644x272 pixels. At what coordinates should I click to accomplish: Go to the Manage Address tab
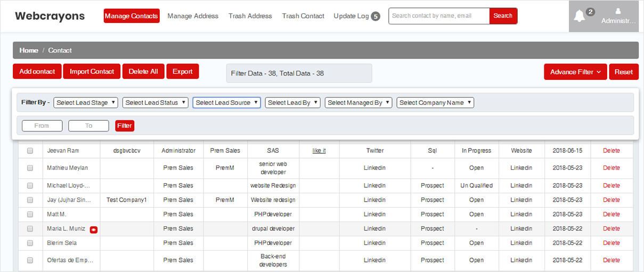[193, 16]
